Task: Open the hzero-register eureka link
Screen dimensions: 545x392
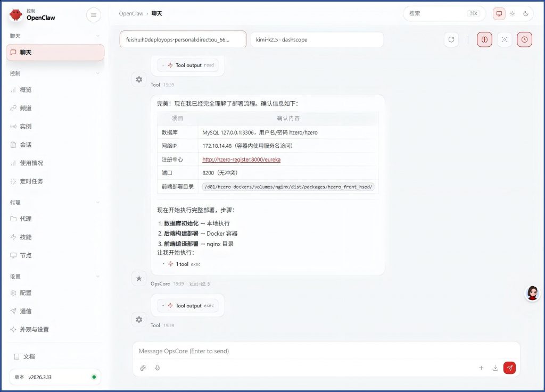Action: pyautogui.click(x=241, y=160)
